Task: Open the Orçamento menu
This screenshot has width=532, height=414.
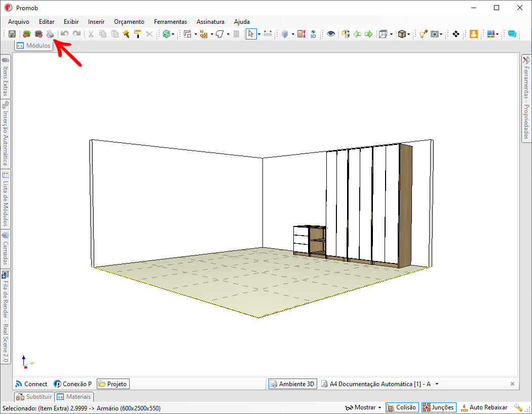Action: pyautogui.click(x=129, y=22)
